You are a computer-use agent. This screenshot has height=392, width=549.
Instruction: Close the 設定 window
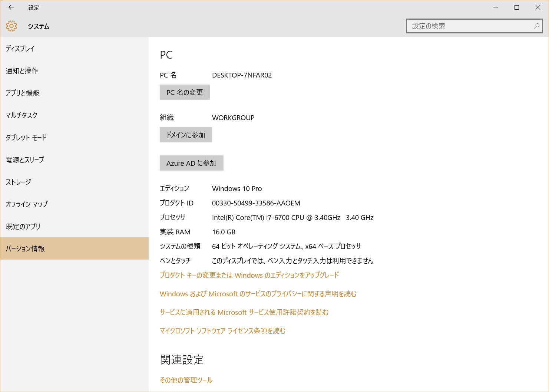click(538, 7)
